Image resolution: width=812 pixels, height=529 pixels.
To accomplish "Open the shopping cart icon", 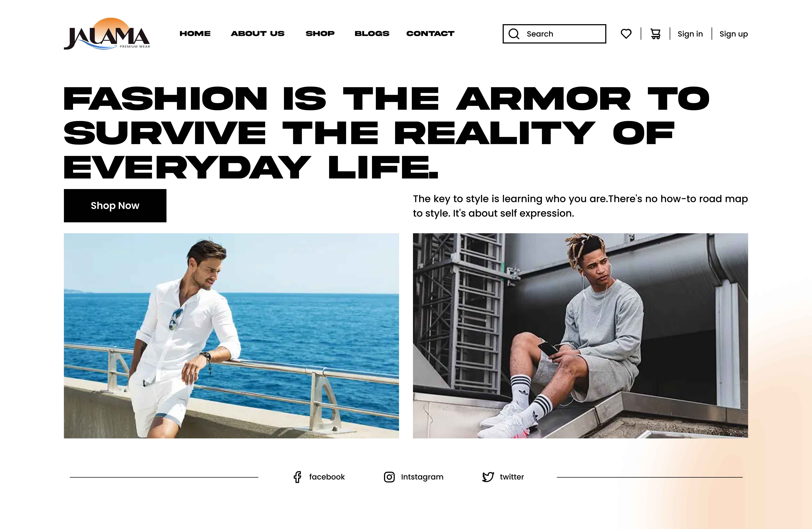I will coord(655,34).
